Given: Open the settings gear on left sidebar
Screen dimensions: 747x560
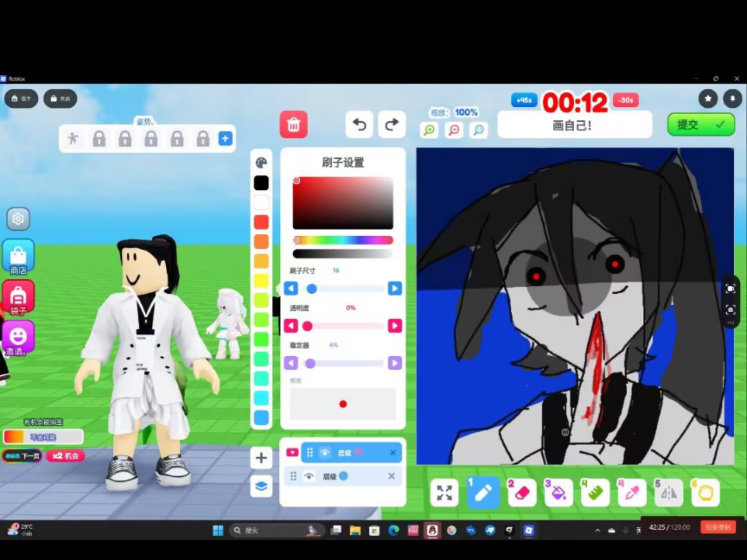Looking at the screenshot, I should (18, 219).
